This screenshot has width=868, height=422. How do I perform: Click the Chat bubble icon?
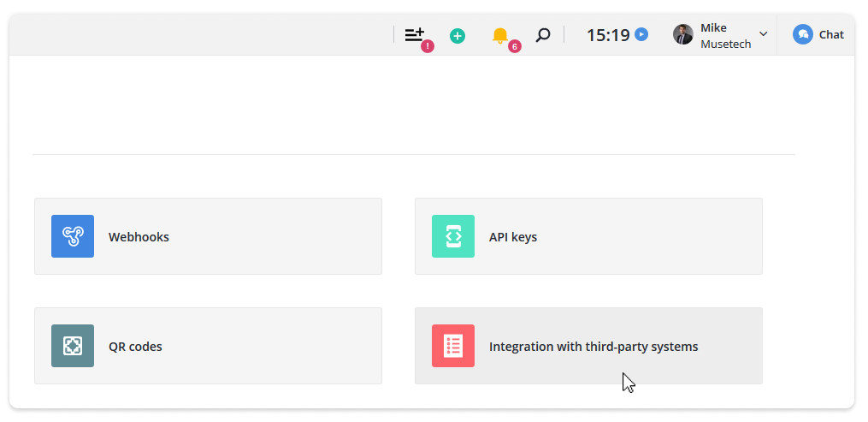point(803,34)
